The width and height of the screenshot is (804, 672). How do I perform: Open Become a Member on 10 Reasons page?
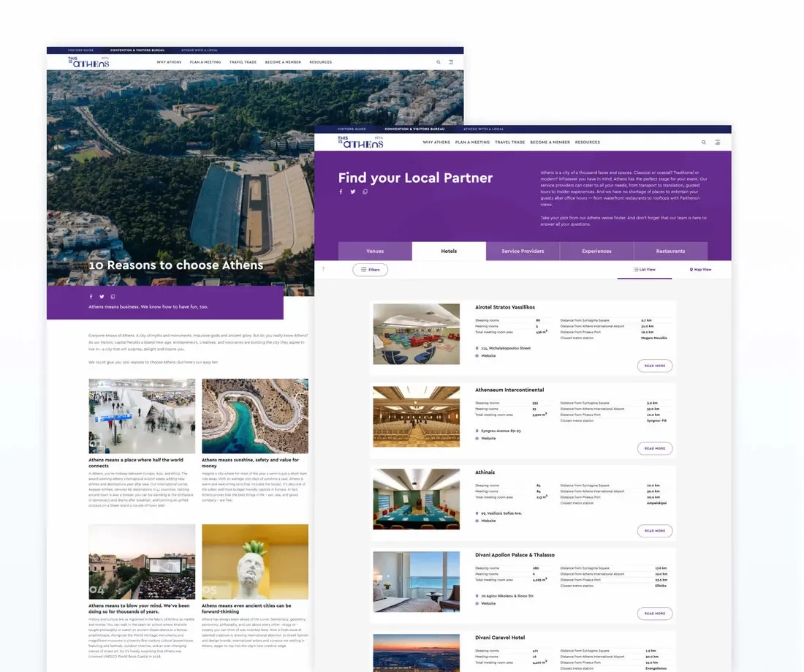[283, 62]
